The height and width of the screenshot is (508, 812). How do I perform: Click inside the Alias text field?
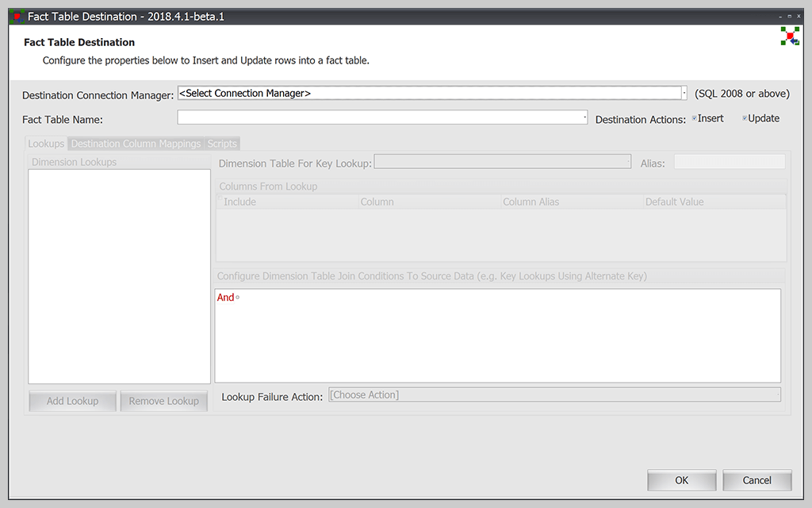tap(729, 163)
